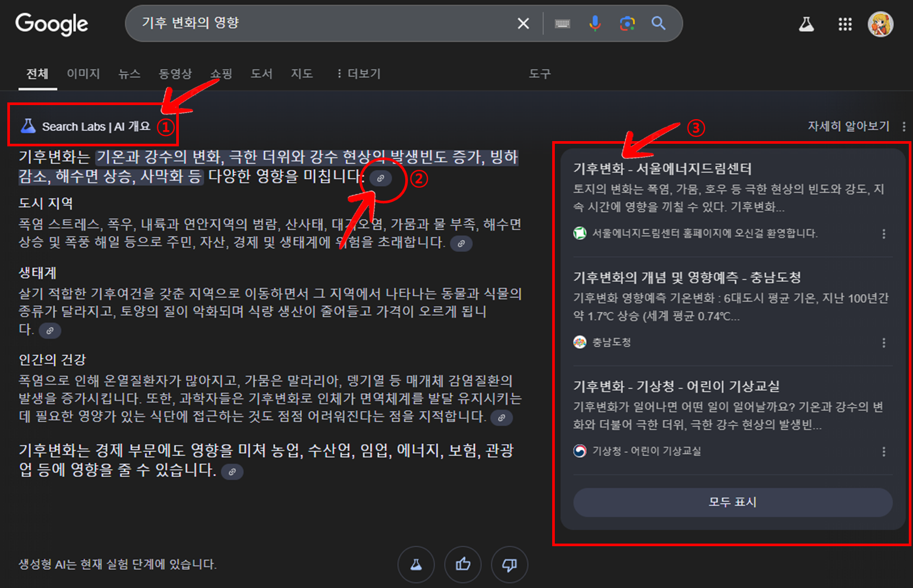
Task: Click the 서울에너지드림센터 site favicon
Action: coord(580,233)
